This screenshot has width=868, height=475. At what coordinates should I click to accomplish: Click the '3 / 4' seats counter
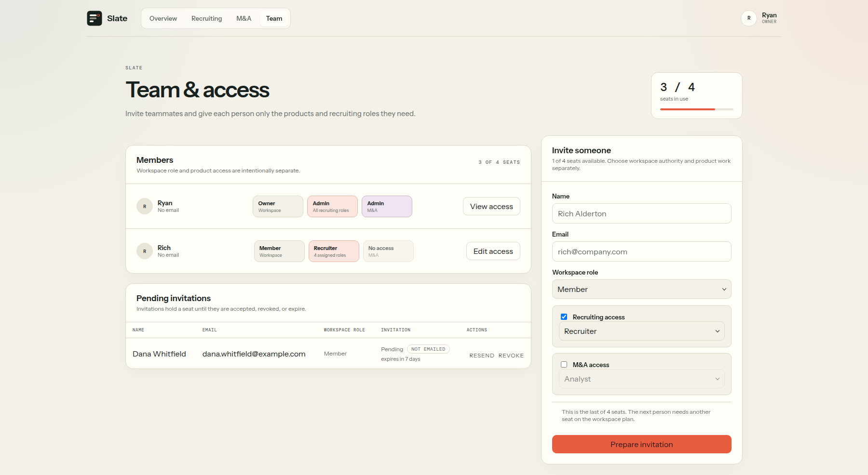coord(678,87)
